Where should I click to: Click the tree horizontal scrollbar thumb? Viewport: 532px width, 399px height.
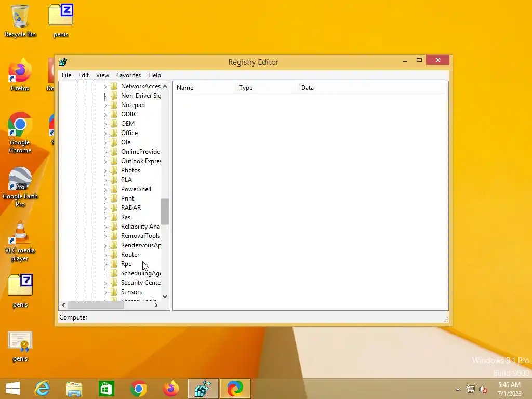(96, 305)
